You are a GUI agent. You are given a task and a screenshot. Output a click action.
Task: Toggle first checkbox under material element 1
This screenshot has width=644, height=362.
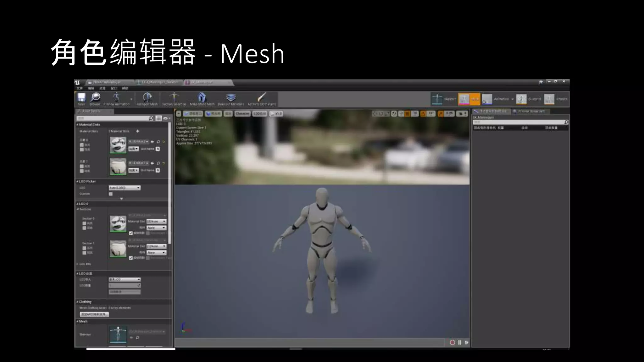82,166
